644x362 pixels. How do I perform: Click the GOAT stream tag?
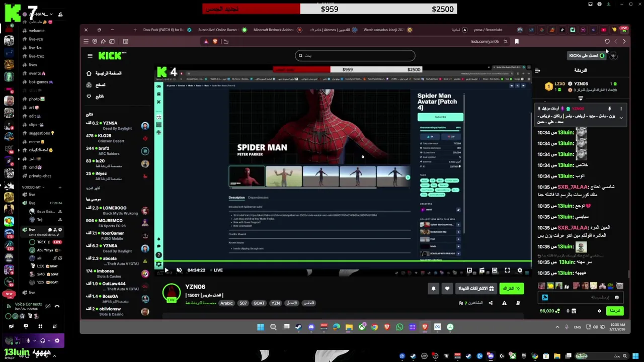tap(259, 303)
